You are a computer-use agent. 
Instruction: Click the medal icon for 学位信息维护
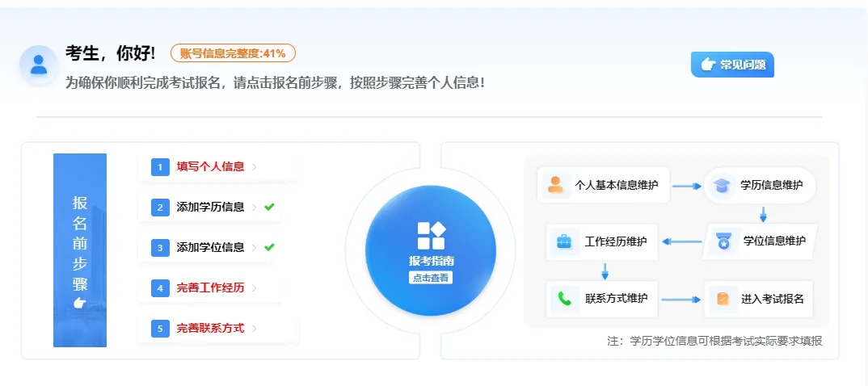(723, 241)
